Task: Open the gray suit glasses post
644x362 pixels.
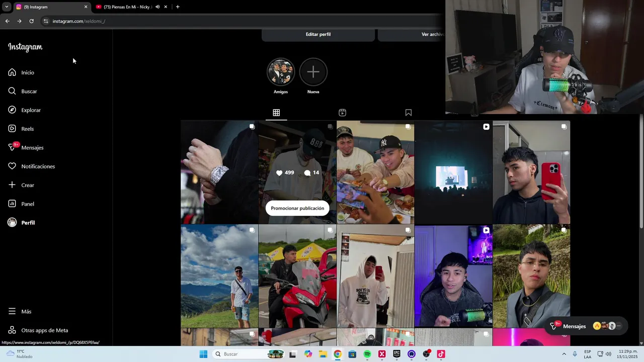Action: [x=531, y=276]
